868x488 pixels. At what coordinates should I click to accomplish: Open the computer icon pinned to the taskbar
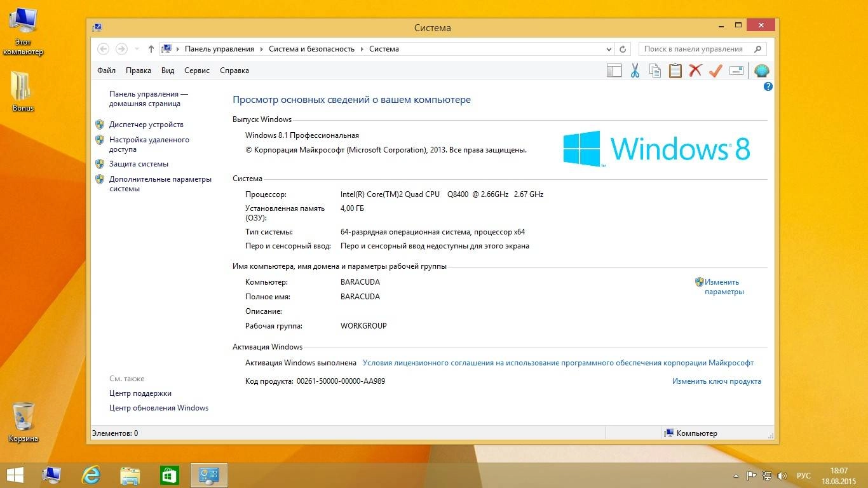(51, 475)
